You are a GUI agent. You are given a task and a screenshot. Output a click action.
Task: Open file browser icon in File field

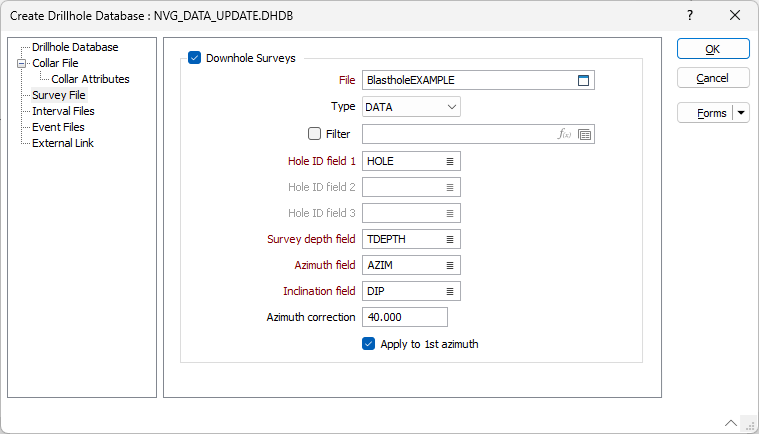(583, 80)
